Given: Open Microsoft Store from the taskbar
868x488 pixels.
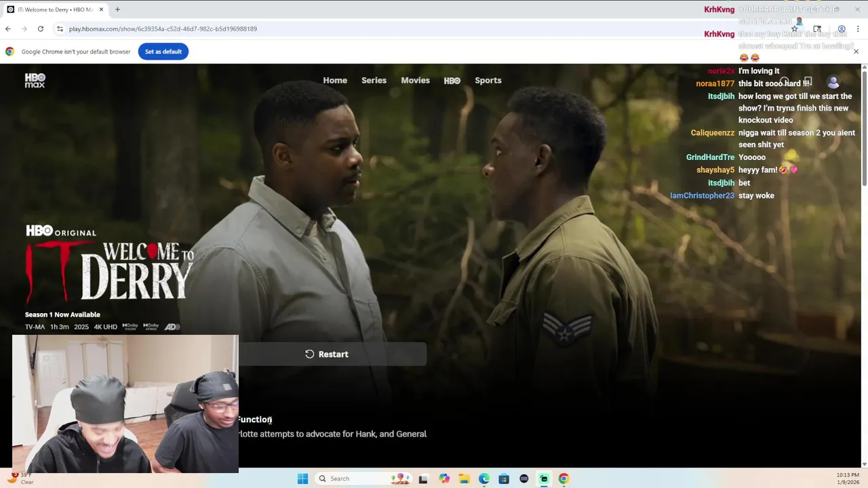Looking at the screenshot, I should 504,479.
